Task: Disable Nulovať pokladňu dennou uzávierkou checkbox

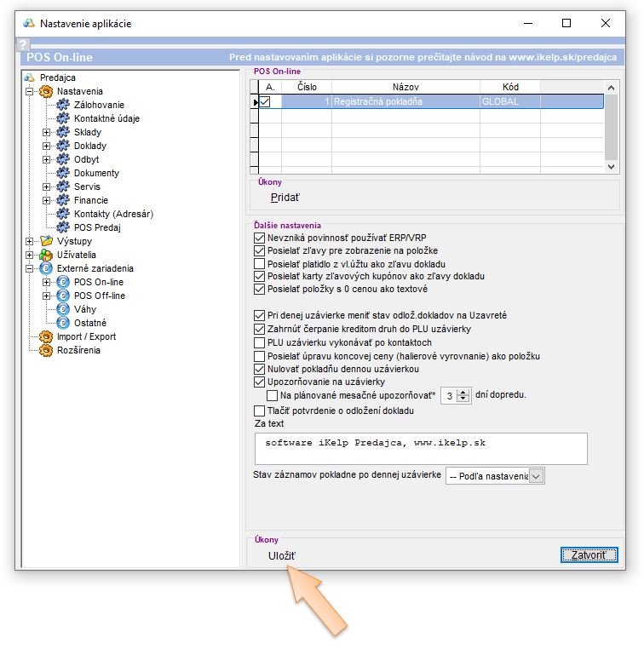Action: (x=261, y=369)
